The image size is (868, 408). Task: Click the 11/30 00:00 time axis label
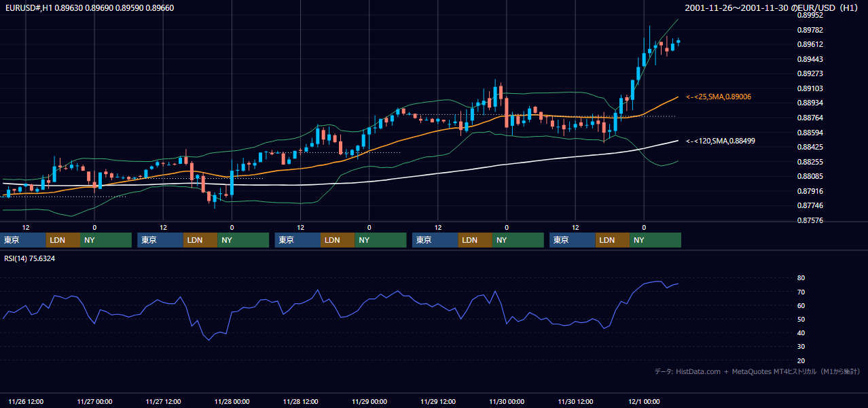(506, 402)
